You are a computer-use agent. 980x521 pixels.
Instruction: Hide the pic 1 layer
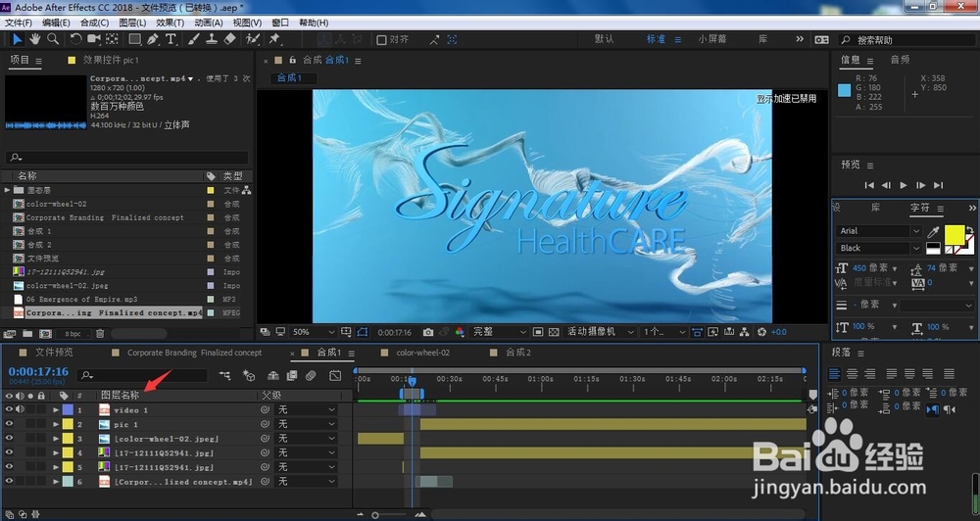click(x=9, y=424)
